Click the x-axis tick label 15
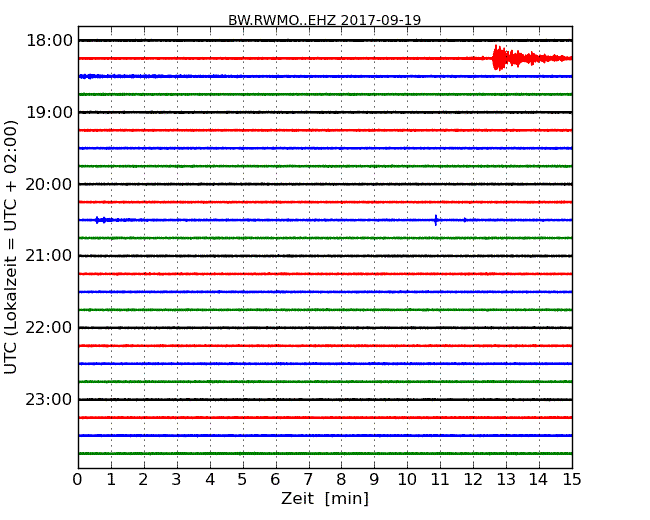 pos(572,479)
